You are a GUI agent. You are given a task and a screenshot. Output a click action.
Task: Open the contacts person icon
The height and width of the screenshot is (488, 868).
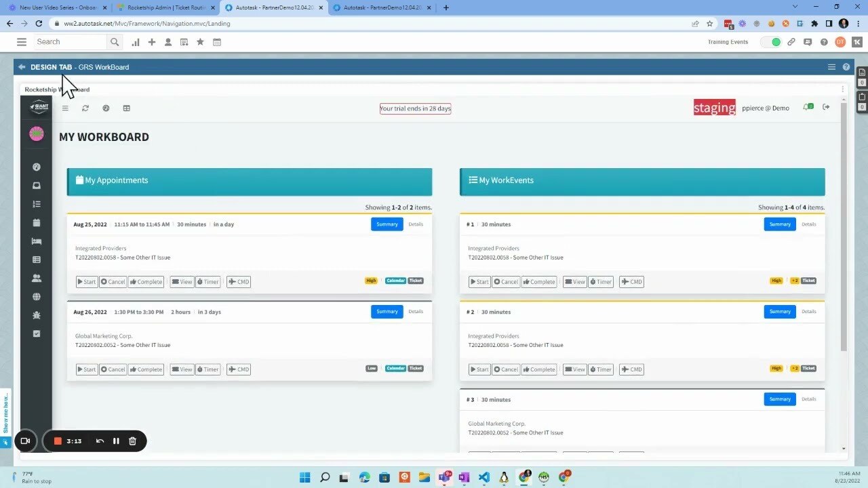click(168, 42)
